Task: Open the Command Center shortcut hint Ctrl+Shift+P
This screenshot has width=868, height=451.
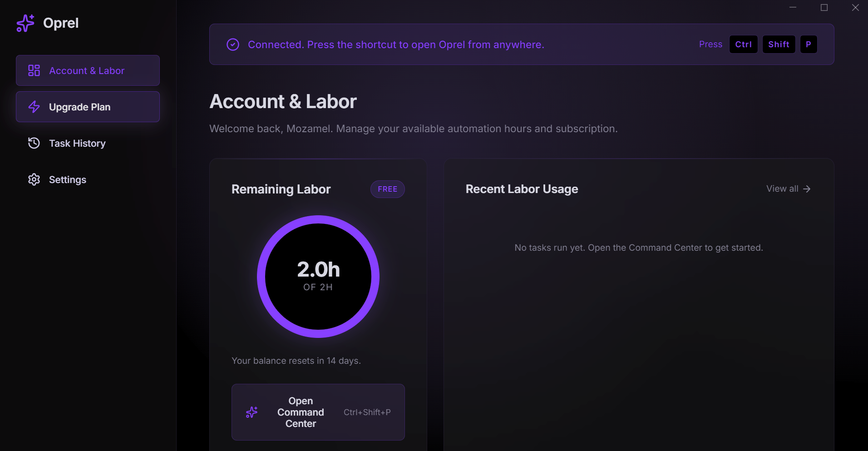Action: pyautogui.click(x=367, y=412)
